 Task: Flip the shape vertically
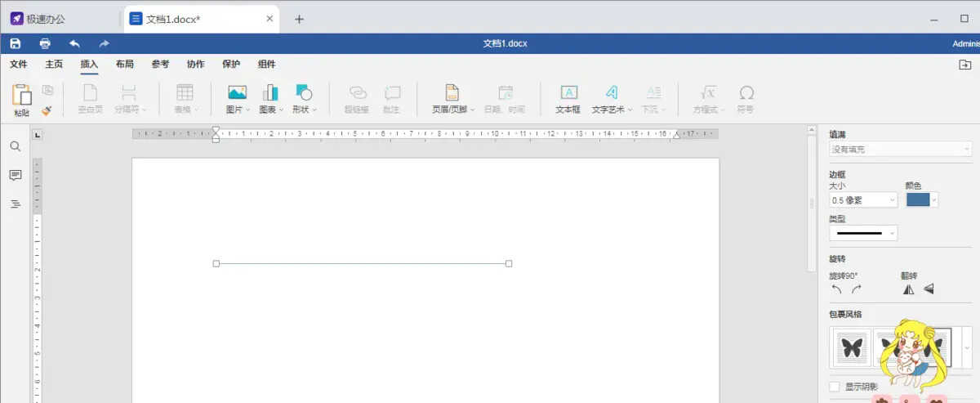coord(929,289)
